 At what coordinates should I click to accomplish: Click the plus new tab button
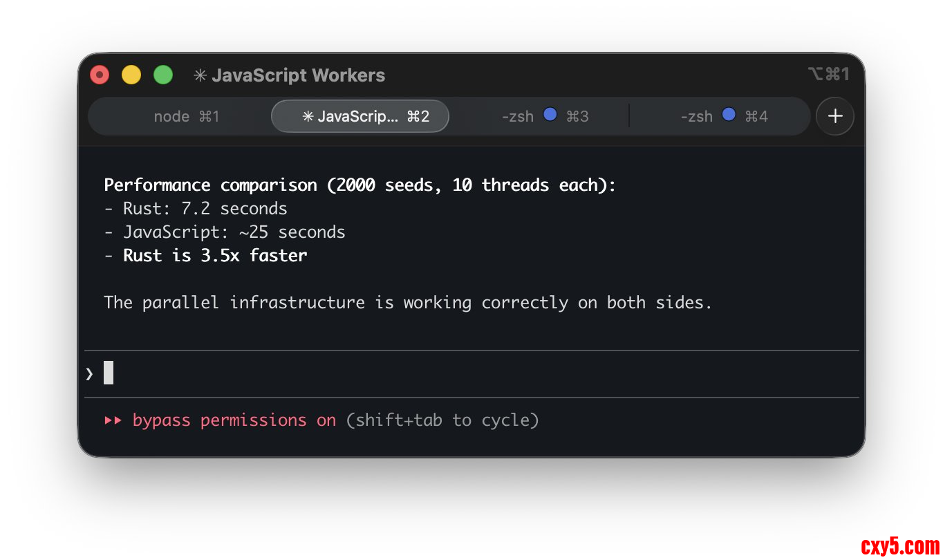834,116
